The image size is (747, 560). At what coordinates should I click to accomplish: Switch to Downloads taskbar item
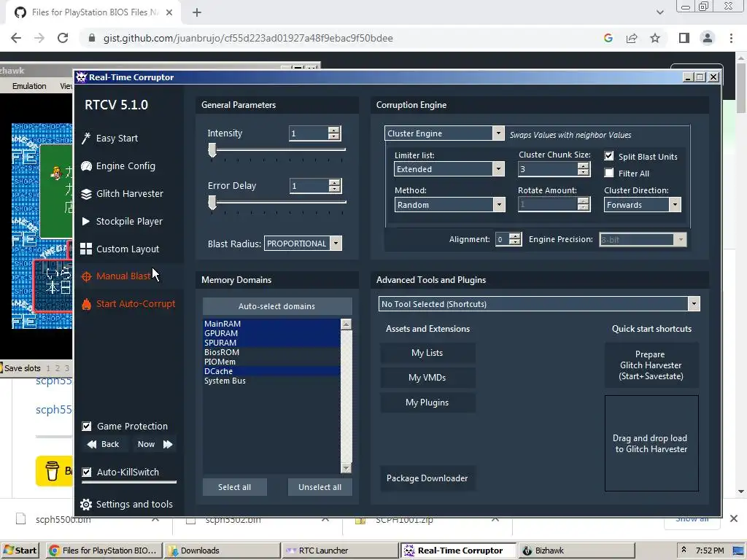(x=222, y=551)
